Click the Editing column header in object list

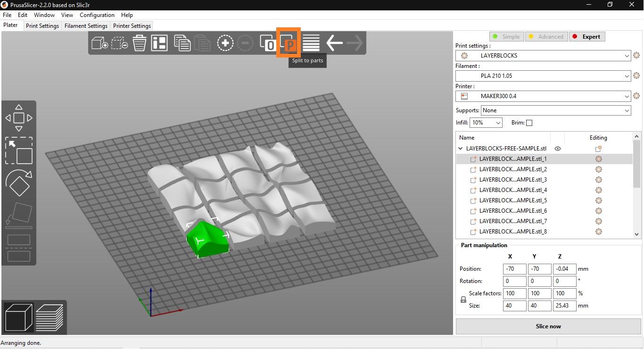click(x=598, y=138)
